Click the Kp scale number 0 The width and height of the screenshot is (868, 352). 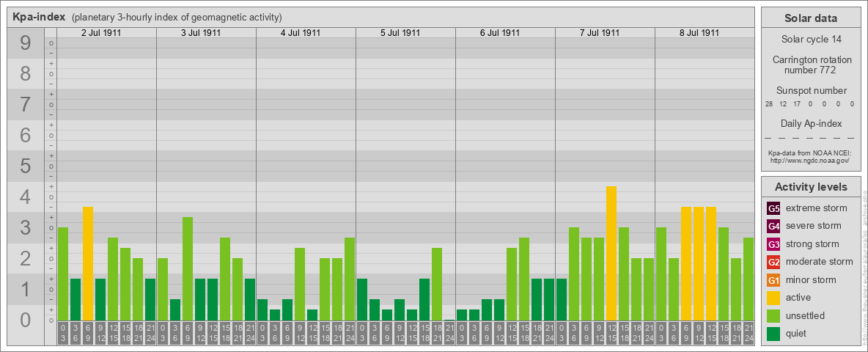pos(26,319)
